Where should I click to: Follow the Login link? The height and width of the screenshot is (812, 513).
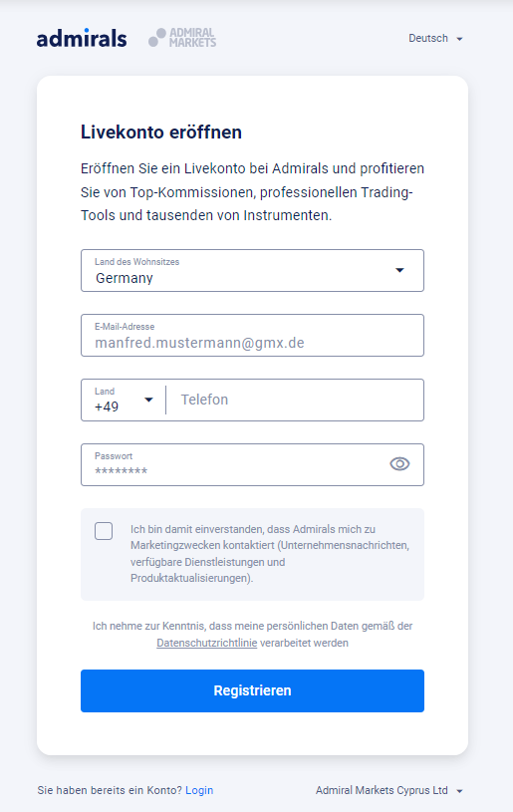click(x=199, y=790)
